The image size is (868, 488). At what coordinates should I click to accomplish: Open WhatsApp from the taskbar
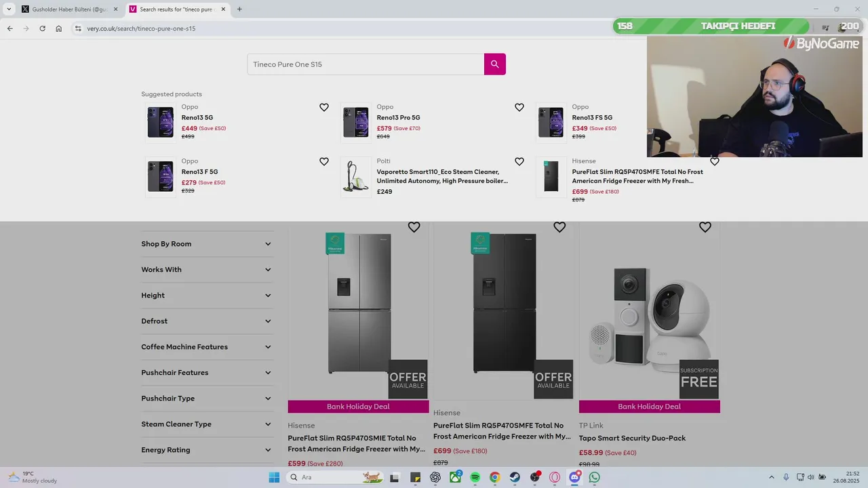click(595, 477)
